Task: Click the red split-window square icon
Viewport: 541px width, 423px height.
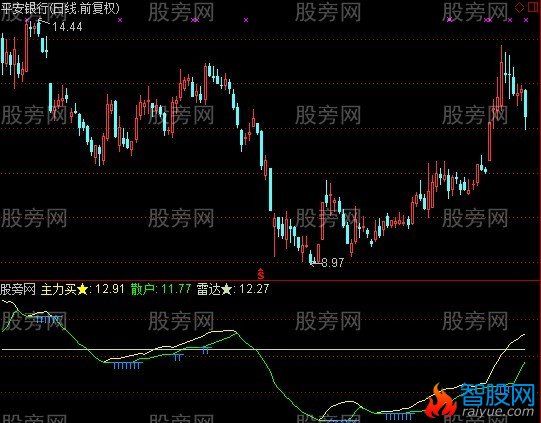Action: click(x=534, y=8)
